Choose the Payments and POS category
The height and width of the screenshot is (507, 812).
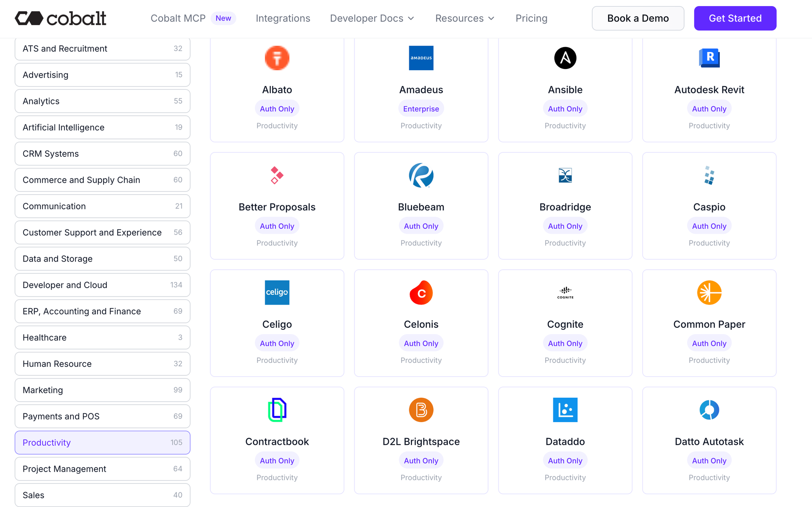click(102, 416)
